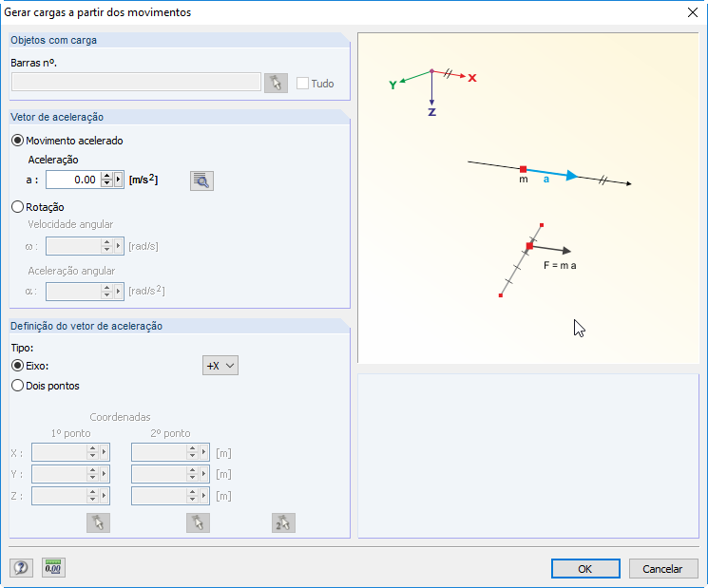Enable the Tudo checkbox

pyautogui.click(x=302, y=84)
